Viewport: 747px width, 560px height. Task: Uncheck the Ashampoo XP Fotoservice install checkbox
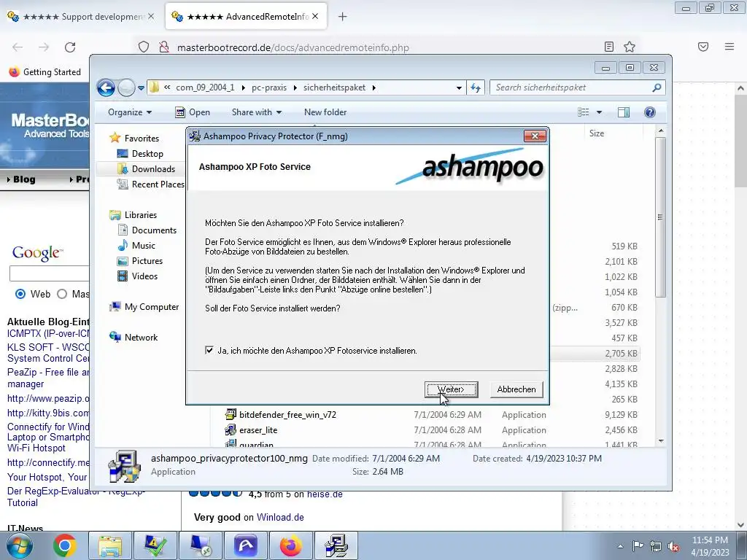(x=209, y=350)
